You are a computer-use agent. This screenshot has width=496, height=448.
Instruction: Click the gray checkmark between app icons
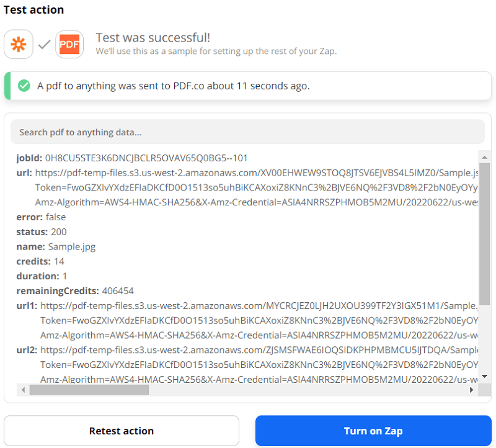point(44,45)
